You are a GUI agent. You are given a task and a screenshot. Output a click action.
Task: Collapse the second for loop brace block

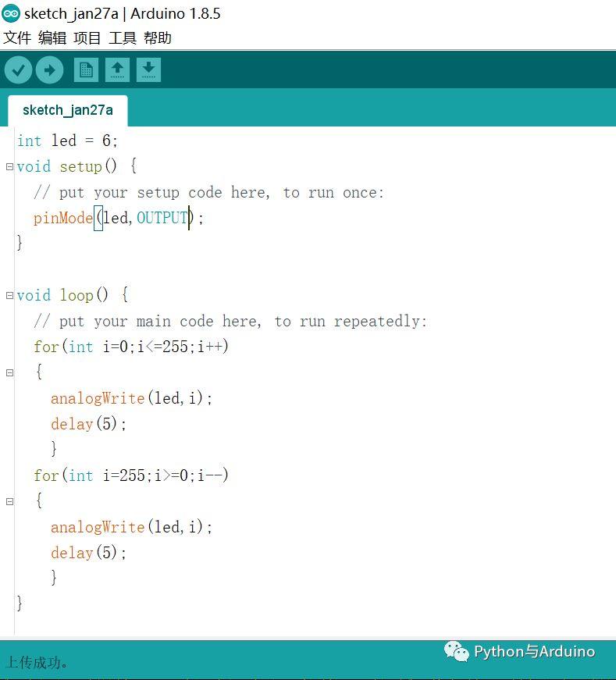9,501
